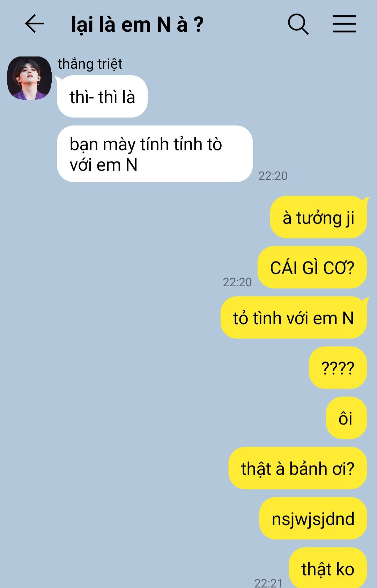The height and width of the screenshot is (588, 377).
Task: Open the chat search magnifier
Action: [x=298, y=24]
